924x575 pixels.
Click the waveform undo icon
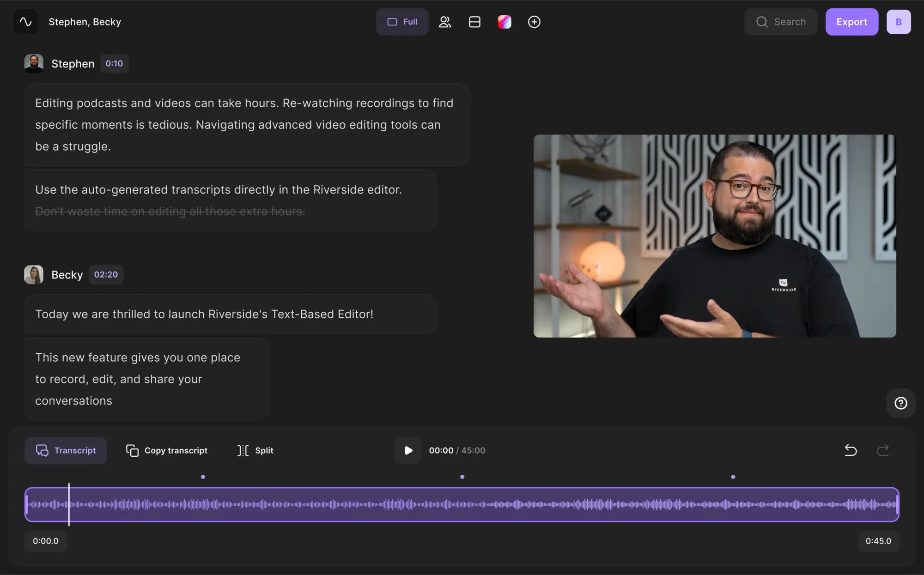[x=851, y=450]
